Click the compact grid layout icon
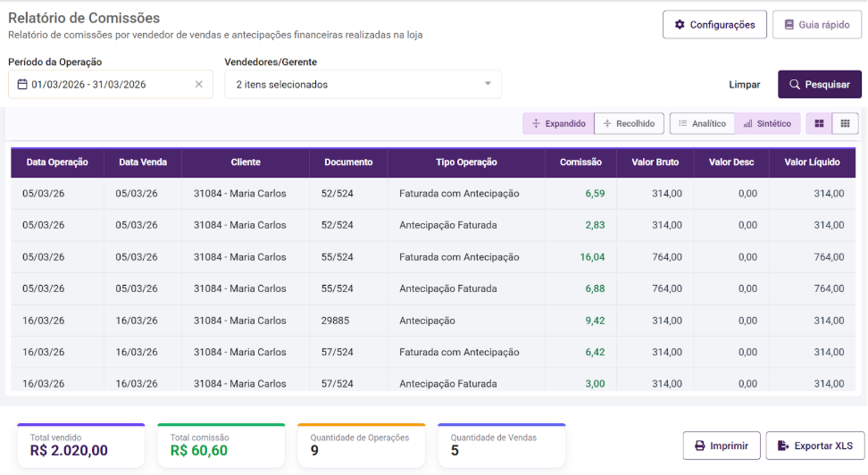This screenshot has width=868, height=475. 845,123
